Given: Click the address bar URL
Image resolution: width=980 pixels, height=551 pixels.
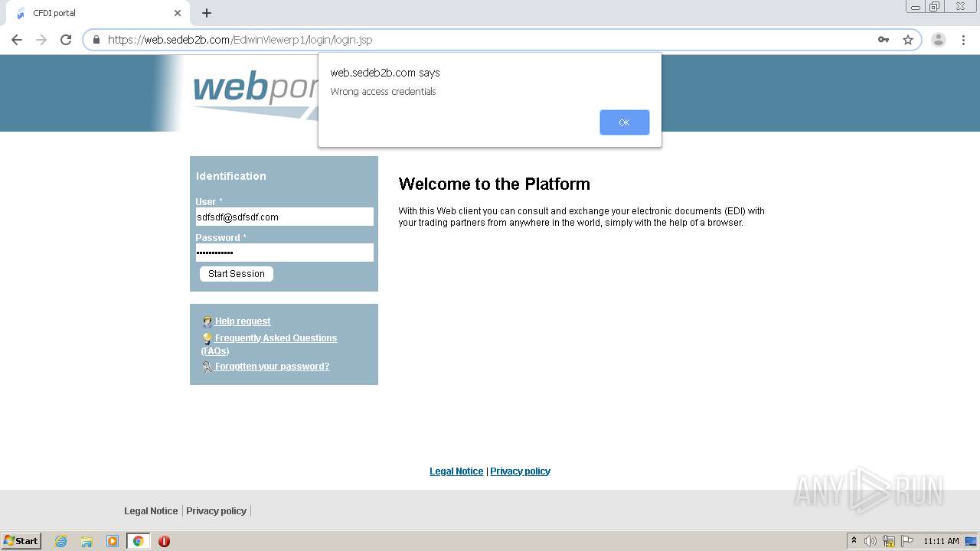Looking at the screenshot, I should click(240, 40).
